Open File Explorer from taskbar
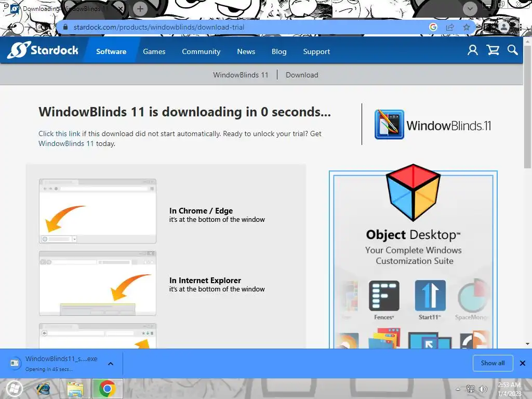The height and width of the screenshot is (399, 532). click(x=75, y=389)
